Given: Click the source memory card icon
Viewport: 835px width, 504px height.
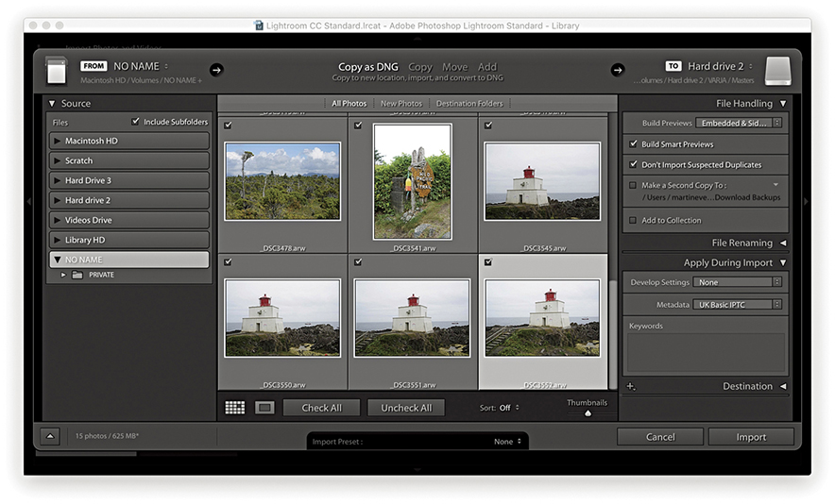Looking at the screenshot, I should [x=57, y=71].
